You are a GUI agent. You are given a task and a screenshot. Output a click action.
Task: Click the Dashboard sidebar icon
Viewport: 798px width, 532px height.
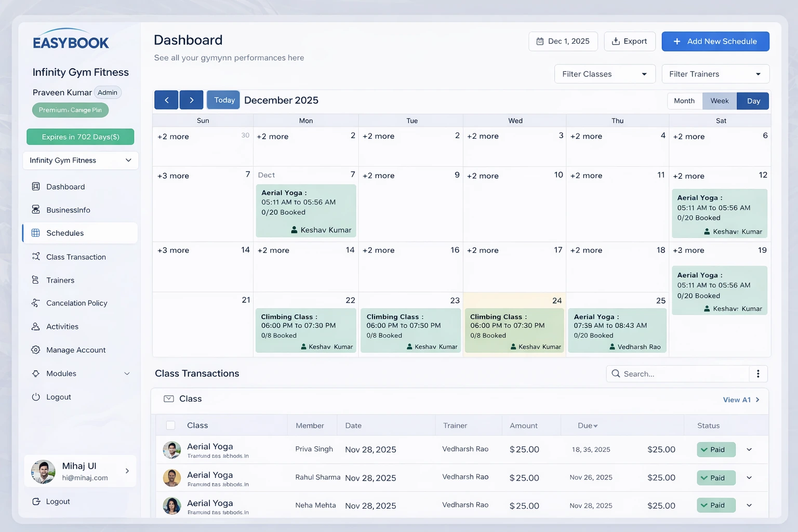(x=36, y=187)
